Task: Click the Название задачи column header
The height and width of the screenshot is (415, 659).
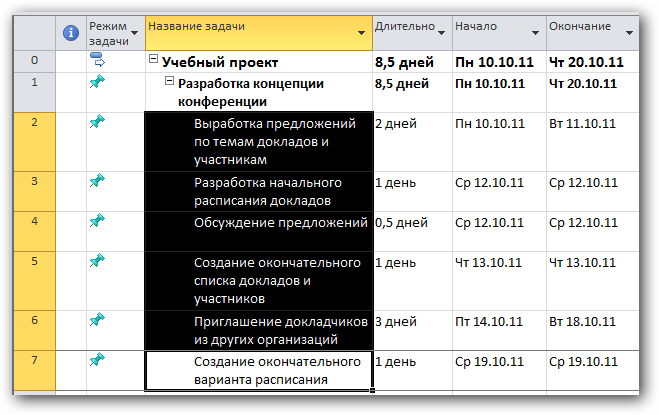Action: (259, 33)
